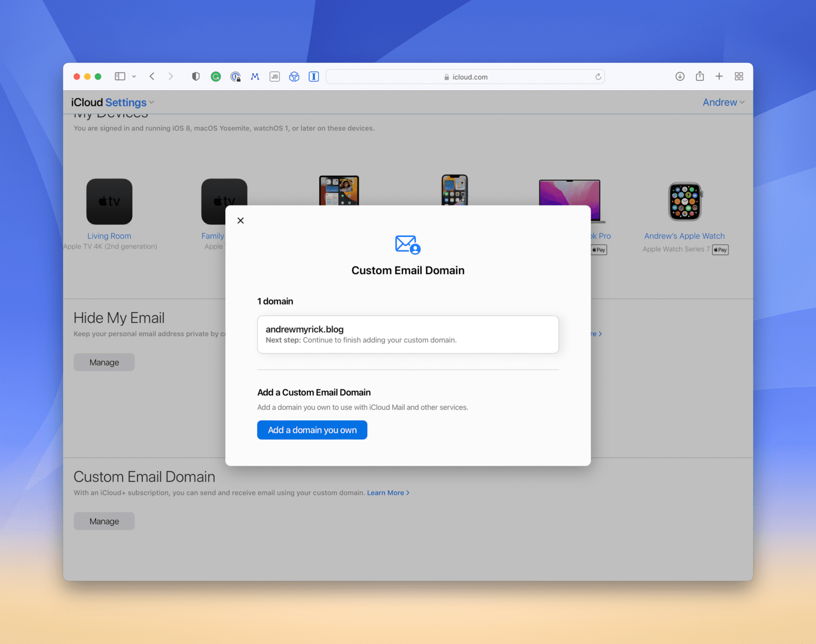Click Andrew's Apple Watch device link
Image resolution: width=816 pixels, height=644 pixels.
click(x=684, y=236)
